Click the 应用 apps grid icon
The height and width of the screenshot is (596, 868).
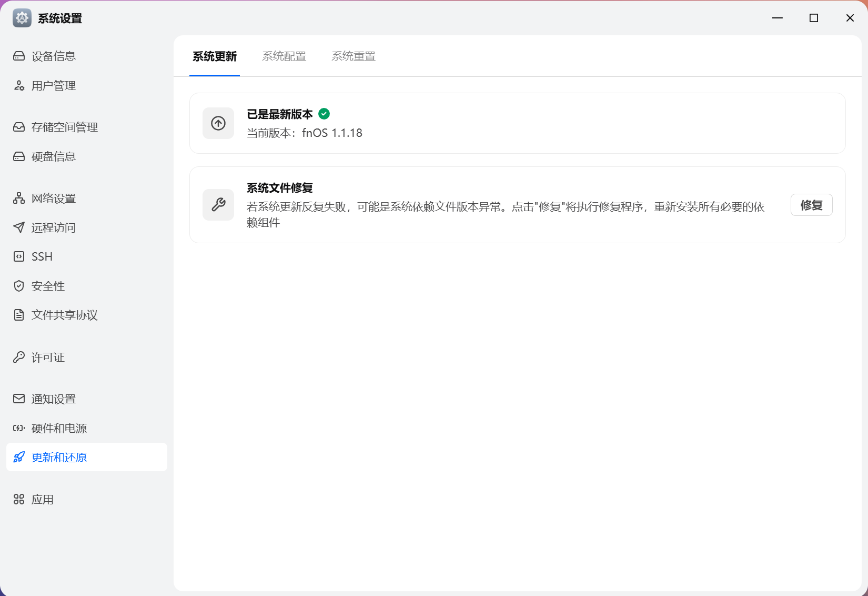(19, 499)
